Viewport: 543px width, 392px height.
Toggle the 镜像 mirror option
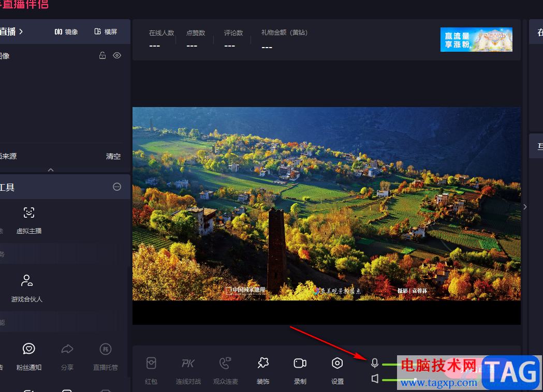pyautogui.click(x=66, y=32)
